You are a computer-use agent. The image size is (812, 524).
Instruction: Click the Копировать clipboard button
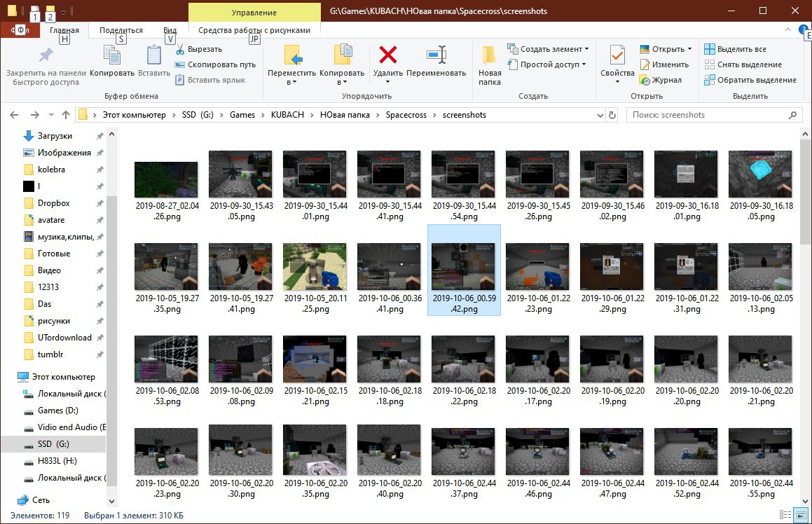[112, 61]
